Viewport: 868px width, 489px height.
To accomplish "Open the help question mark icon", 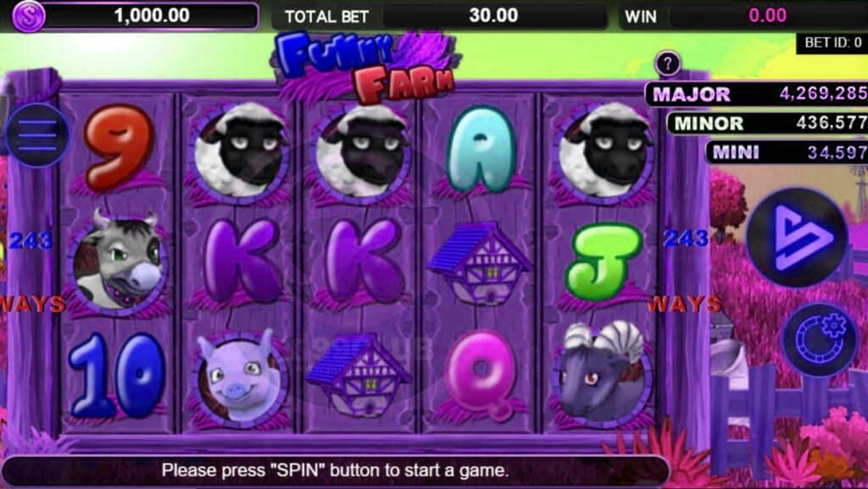I will point(668,64).
